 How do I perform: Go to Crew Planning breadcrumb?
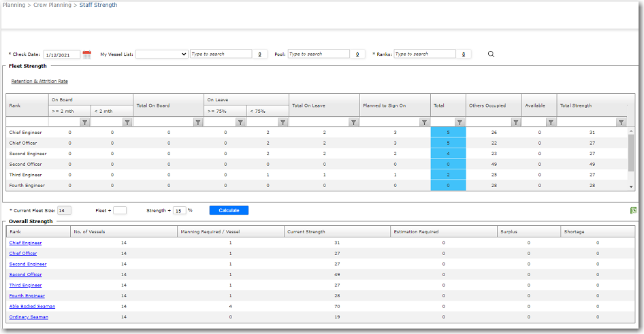[x=52, y=5]
